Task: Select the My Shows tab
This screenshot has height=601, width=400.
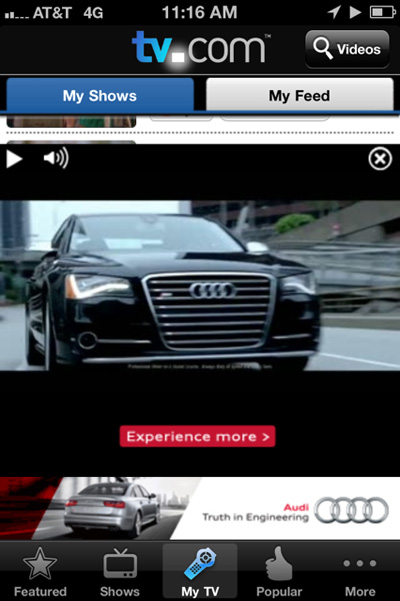Action: 100,95
